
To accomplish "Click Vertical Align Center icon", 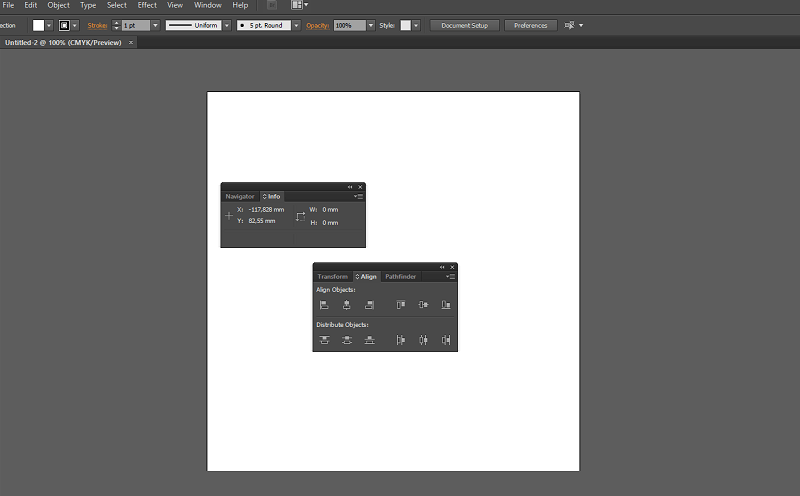I will click(x=423, y=305).
